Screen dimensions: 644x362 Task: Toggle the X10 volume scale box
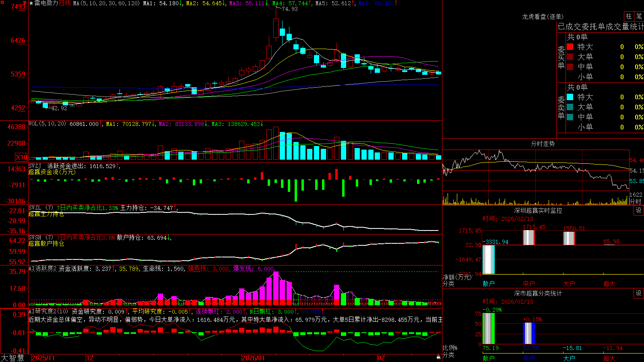[x=21, y=157]
